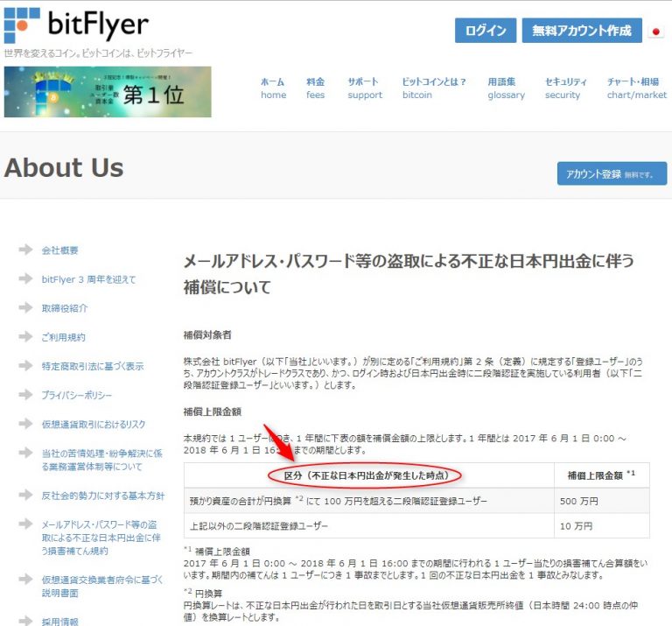Click the bitFlyer logo

click(x=76, y=25)
